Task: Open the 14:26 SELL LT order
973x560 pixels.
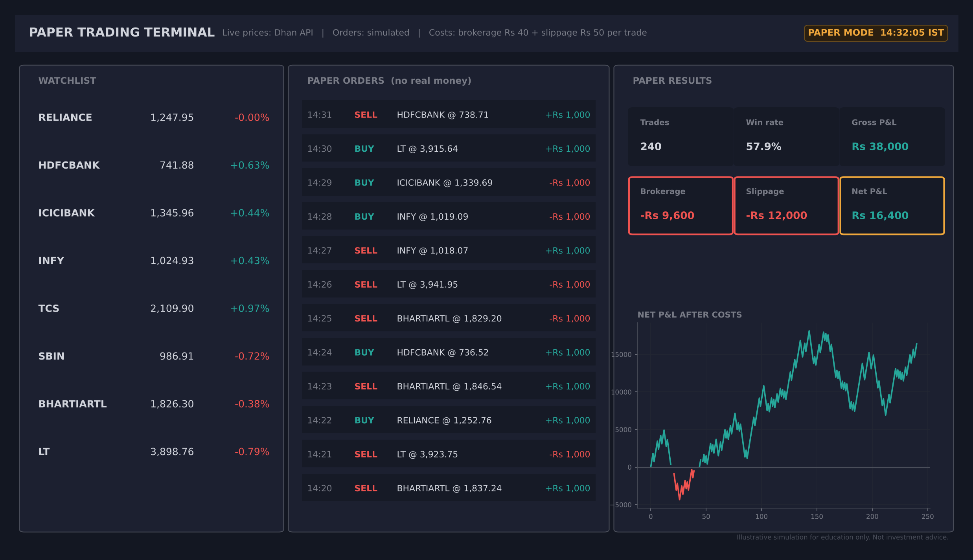Action: point(449,284)
